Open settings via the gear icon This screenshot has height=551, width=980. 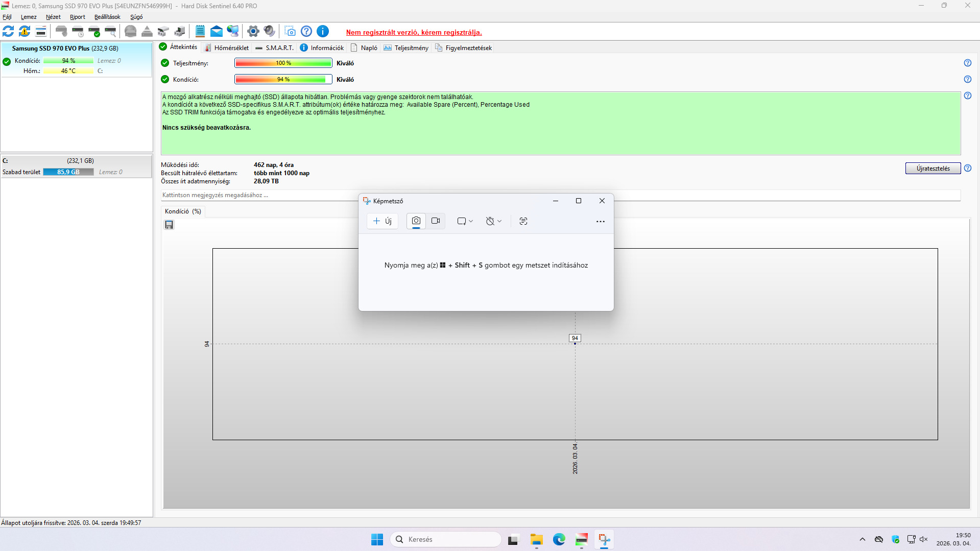click(253, 32)
